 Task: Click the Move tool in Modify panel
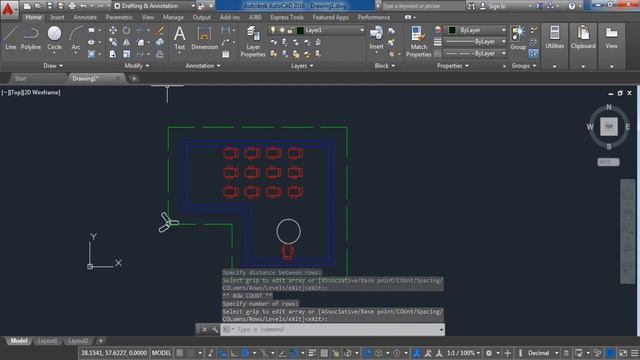tap(113, 30)
